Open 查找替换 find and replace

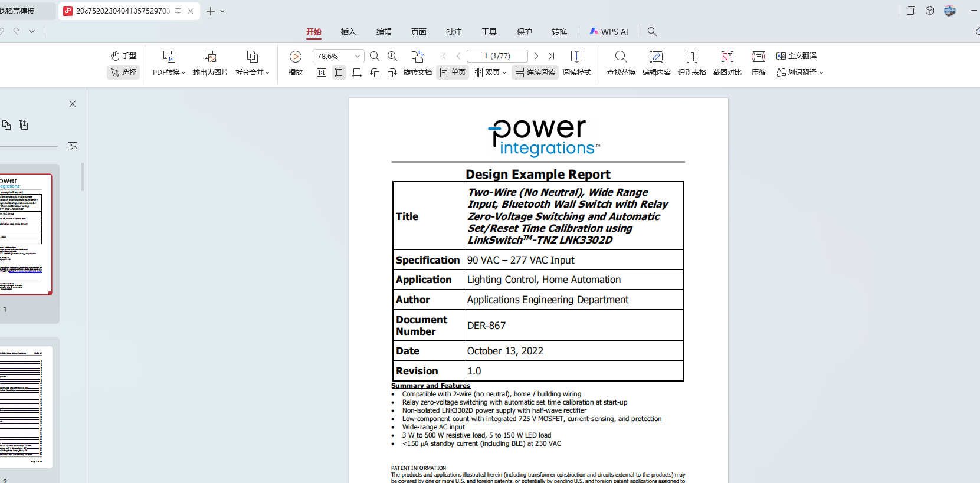[621, 64]
